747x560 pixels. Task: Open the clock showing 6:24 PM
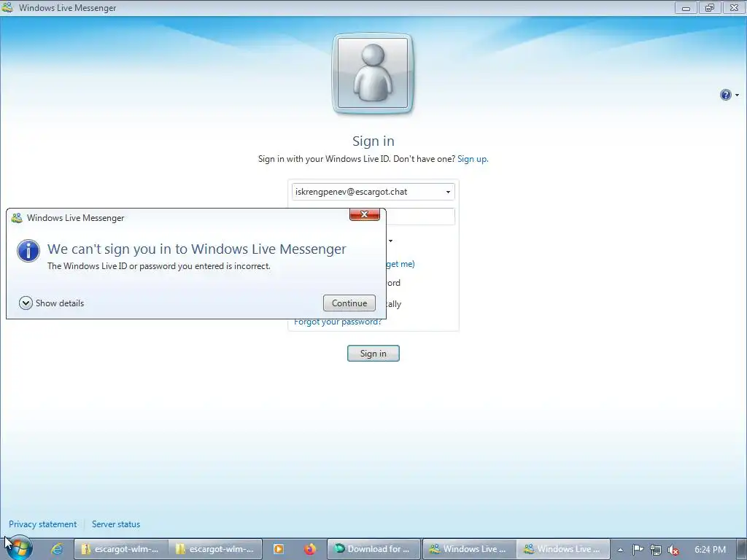(710, 550)
